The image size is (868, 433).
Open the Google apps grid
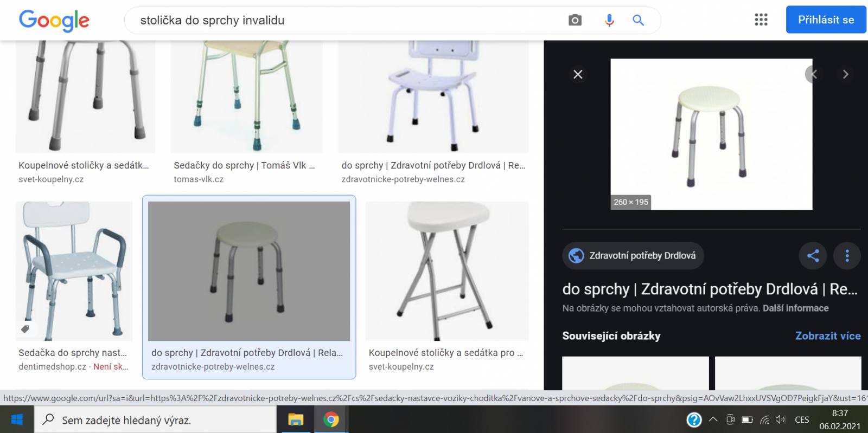(761, 20)
